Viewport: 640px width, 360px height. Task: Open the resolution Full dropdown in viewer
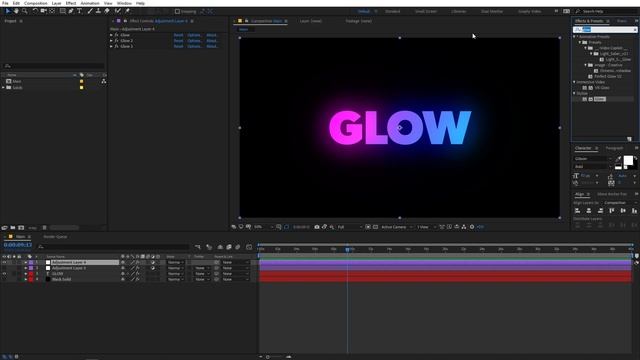pyautogui.click(x=349, y=227)
